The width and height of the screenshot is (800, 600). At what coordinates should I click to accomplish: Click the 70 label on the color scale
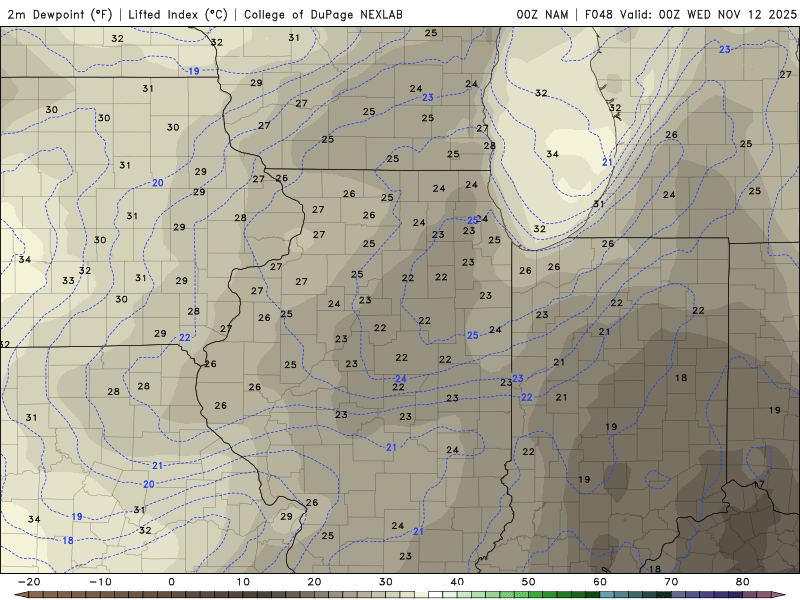tap(671, 582)
